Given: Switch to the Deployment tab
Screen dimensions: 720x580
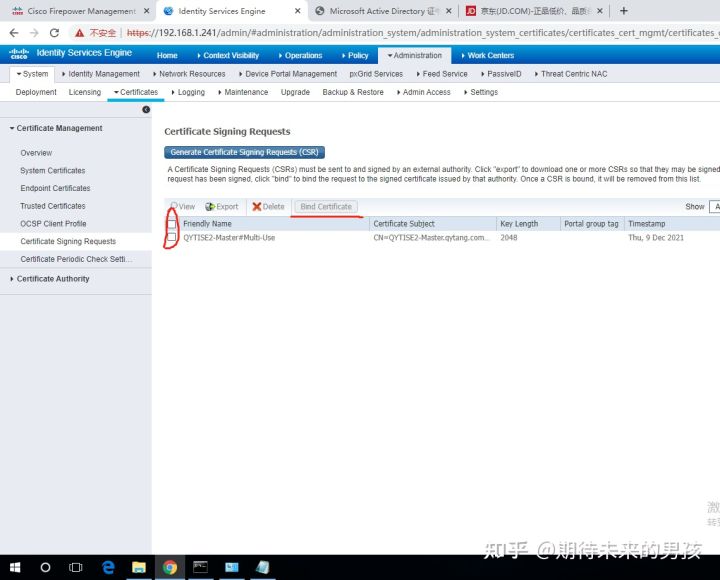Looking at the screenshot, I should 36,92.
